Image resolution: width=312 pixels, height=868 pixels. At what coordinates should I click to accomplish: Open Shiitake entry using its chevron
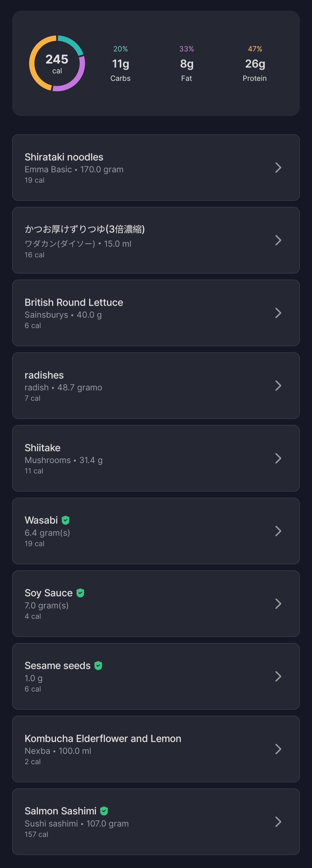pos(278,458)
